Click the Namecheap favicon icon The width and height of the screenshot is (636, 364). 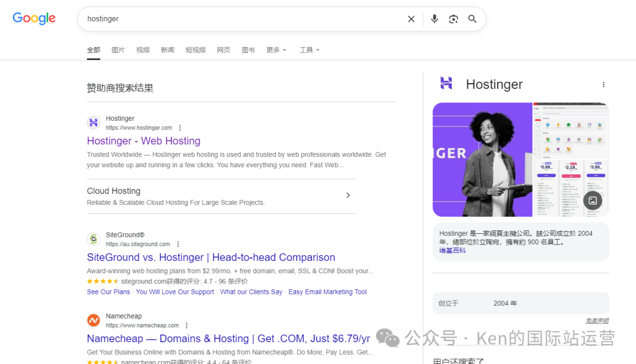(x=94, y=320)
